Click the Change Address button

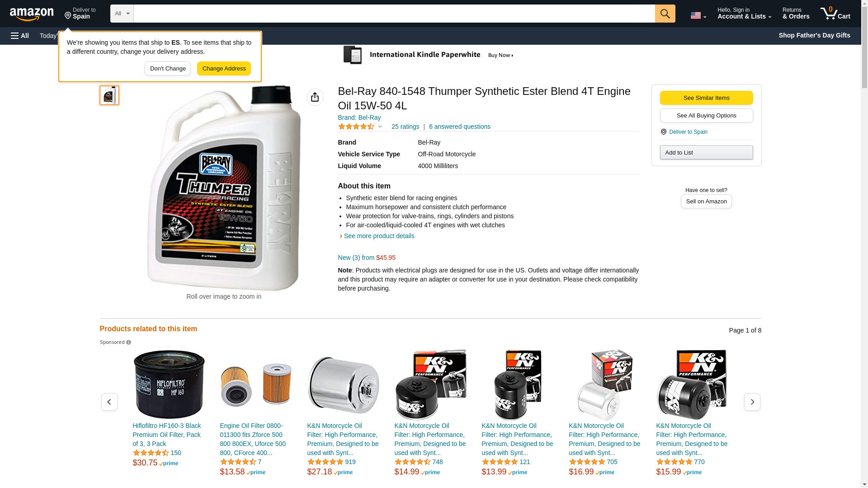pos(224,69)
